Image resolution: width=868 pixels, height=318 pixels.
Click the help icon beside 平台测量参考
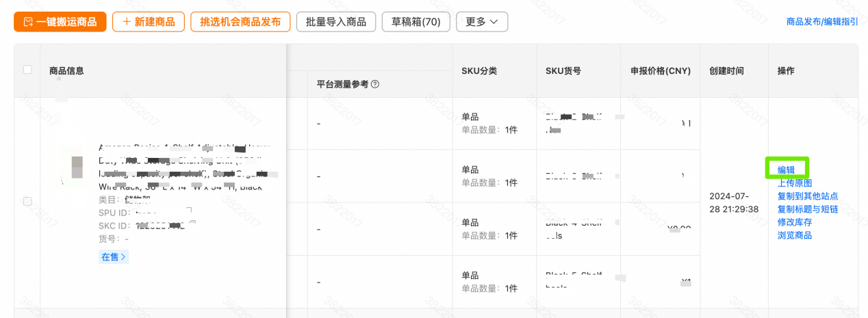(375, 85)
